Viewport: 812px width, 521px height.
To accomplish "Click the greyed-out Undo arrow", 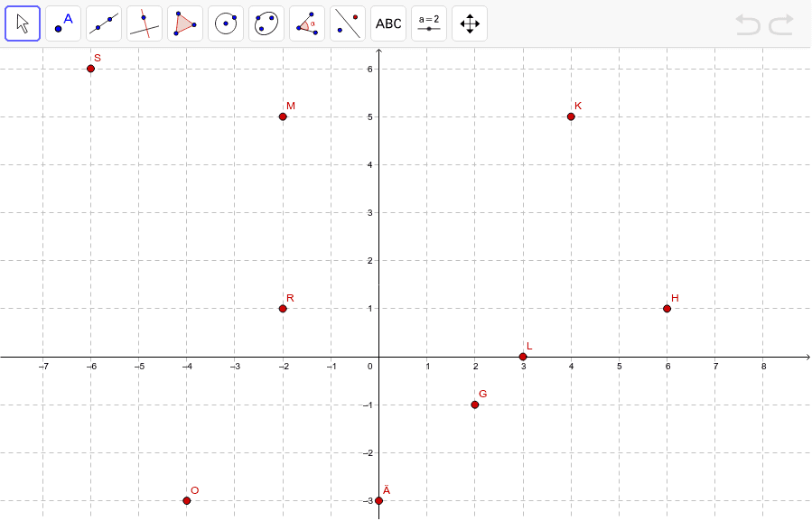I will (748, 25).
